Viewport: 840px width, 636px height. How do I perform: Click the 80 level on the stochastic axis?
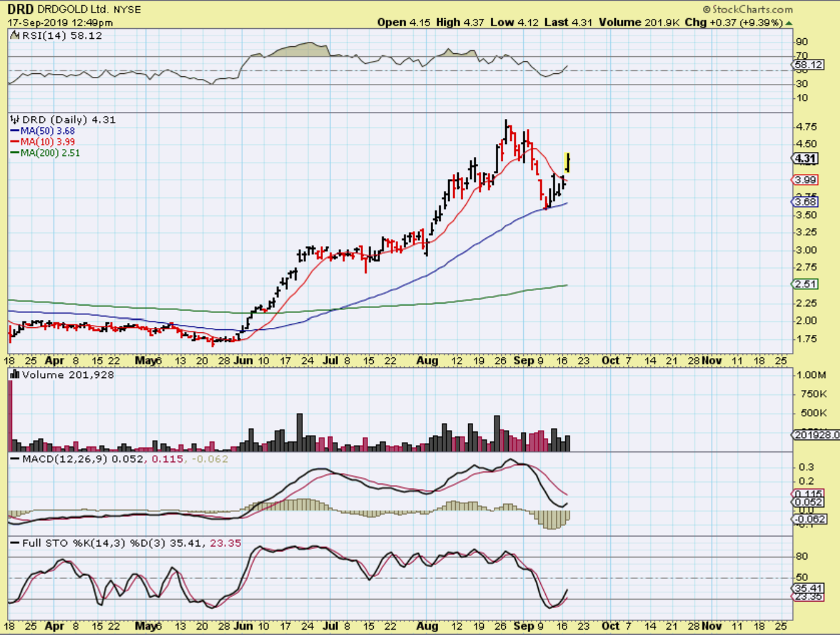pyautogui.click(x=802, y=556)
